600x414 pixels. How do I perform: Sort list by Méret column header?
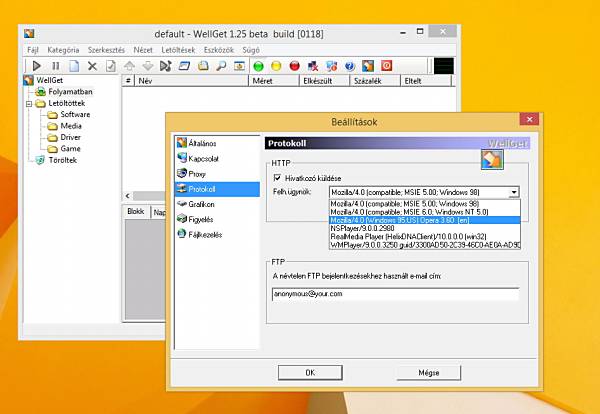(x=274, y=81)
